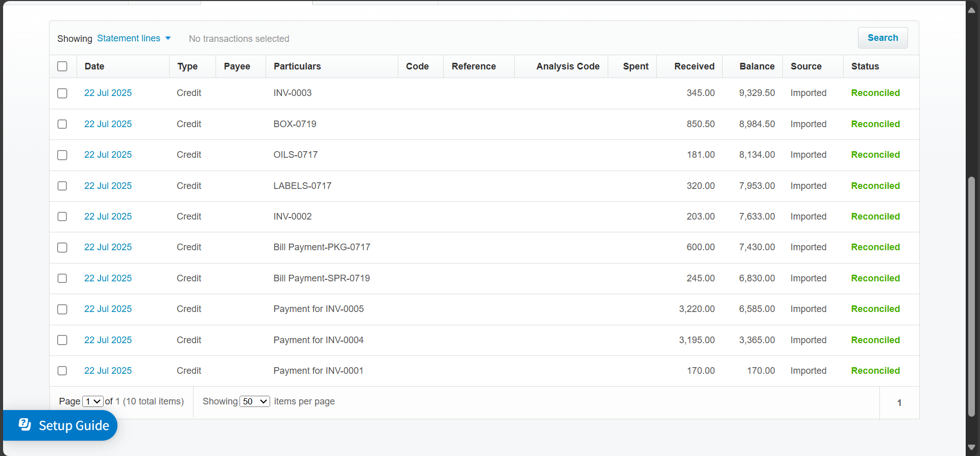Expand the Statement lines dropdown
The width and height of the screenshot is (980, 456).
[134, 38]
